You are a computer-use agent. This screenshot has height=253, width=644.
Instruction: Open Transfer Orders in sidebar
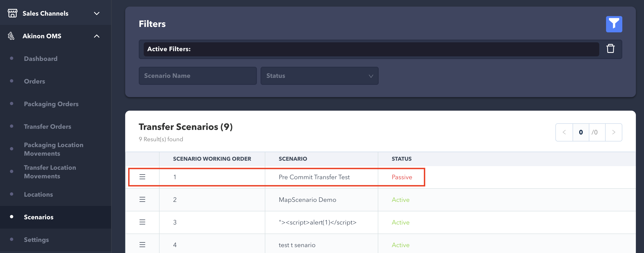[x=47, y=127]
